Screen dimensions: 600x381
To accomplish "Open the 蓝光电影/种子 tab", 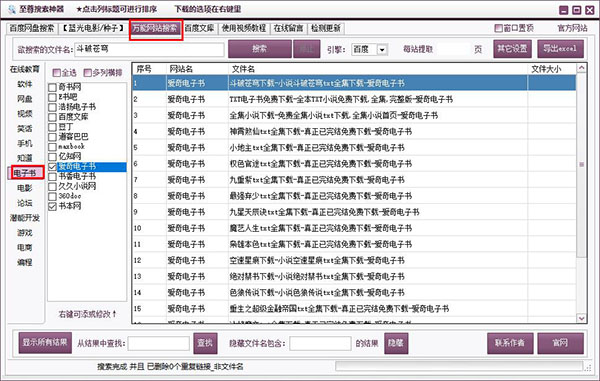I will pos(93,28).
